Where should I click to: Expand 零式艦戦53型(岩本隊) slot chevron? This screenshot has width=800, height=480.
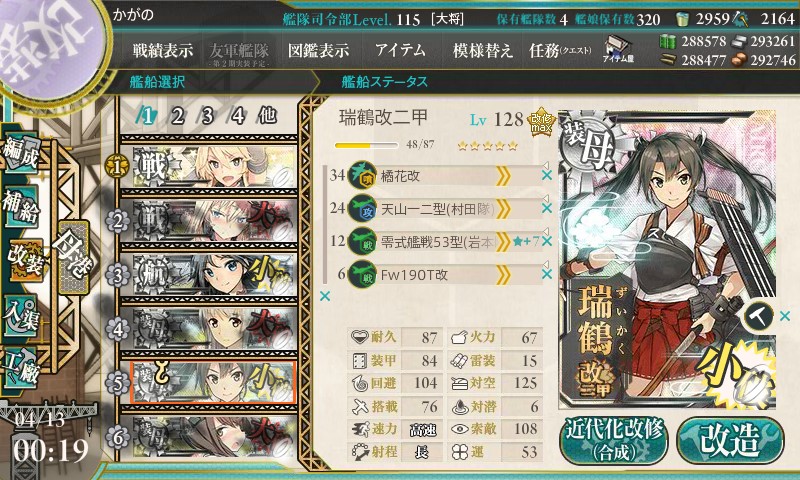(503, 242)
